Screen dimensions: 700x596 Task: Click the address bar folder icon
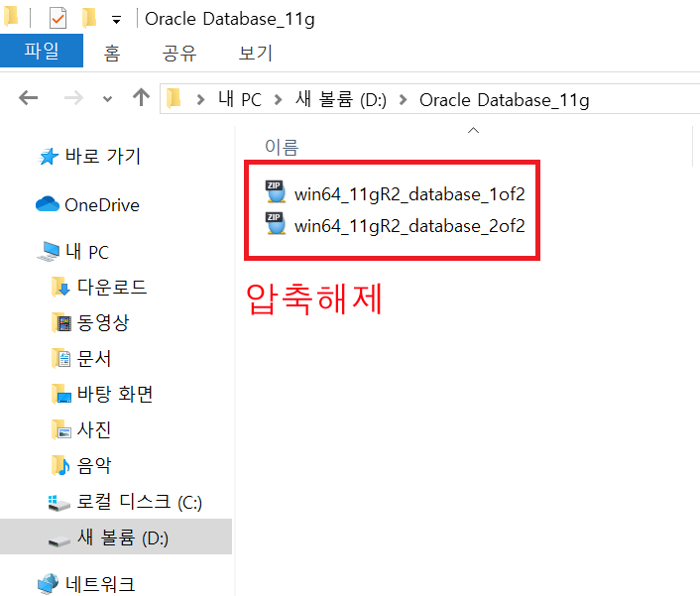174,98
